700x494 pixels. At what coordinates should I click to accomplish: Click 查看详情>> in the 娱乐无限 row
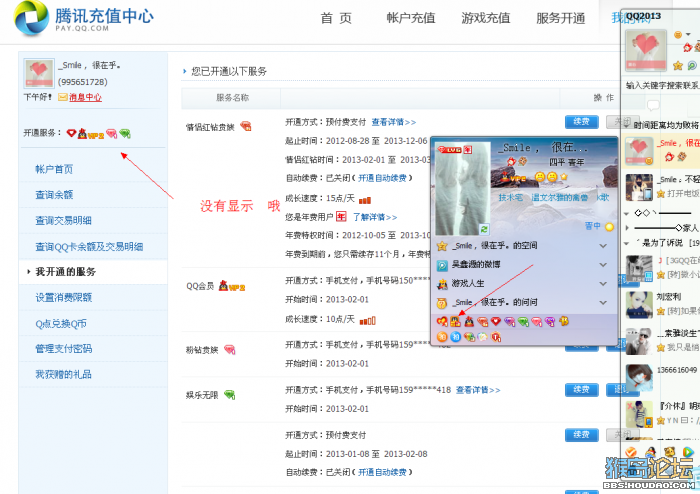tap(478, 390)
